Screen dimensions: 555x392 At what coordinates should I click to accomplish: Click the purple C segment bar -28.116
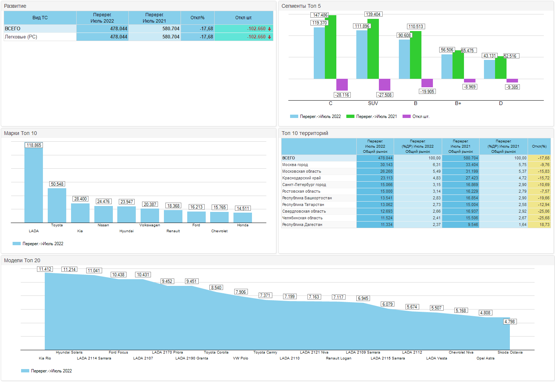tap(342, 85)
